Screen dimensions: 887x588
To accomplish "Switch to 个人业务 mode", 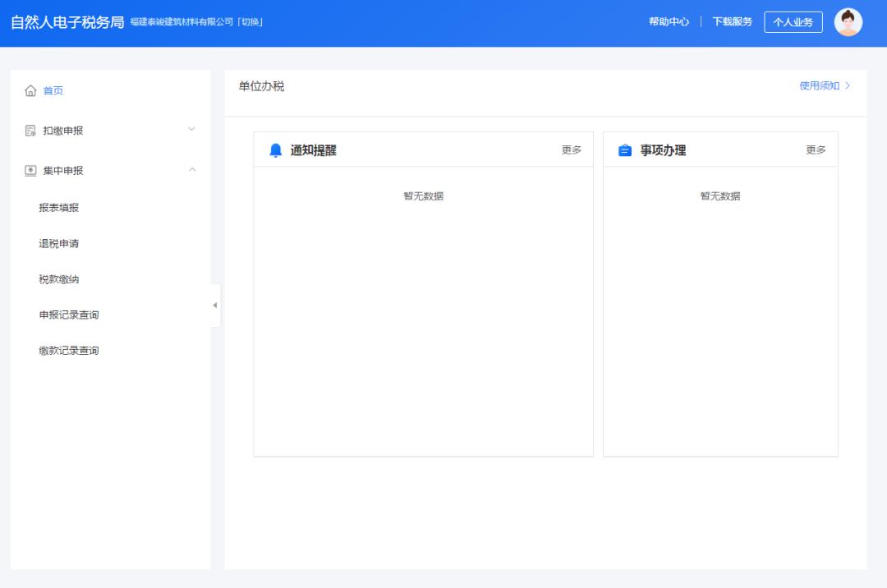I will click(793, 21).
